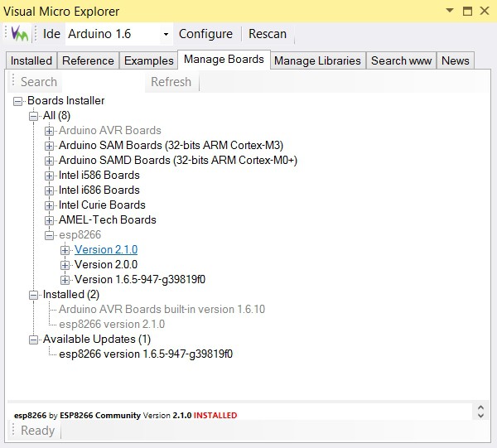
Task: Expand the Version 2.0.0 node
Action: point(65,265)
